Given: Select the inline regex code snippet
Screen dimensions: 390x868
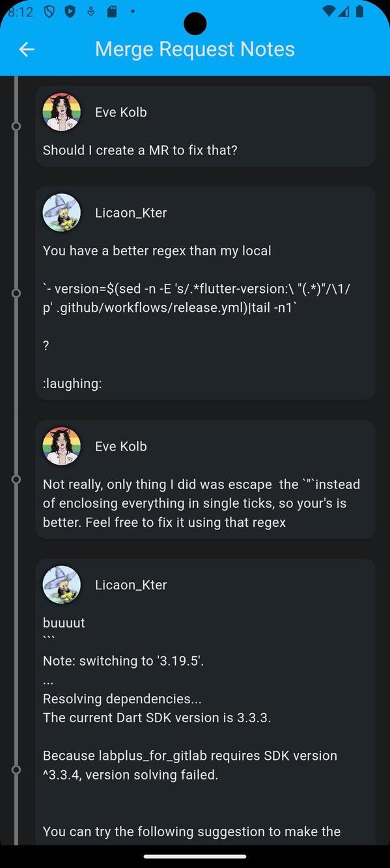Looking at the screenshot, I should (195, 298).
